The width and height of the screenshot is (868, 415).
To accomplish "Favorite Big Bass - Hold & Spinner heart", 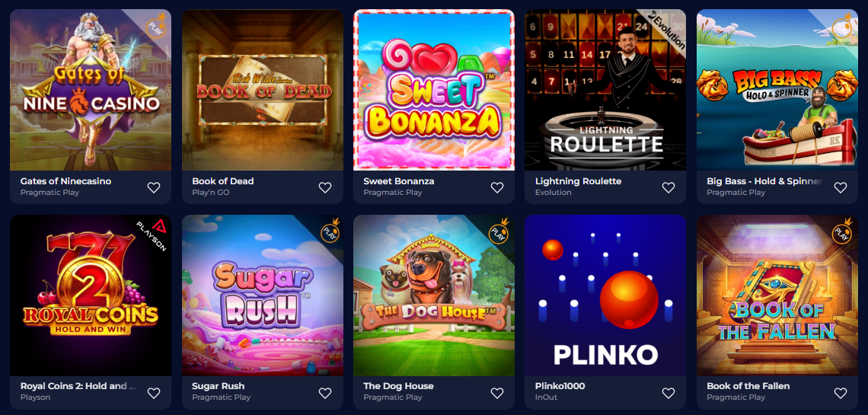I will coord(841,187).
